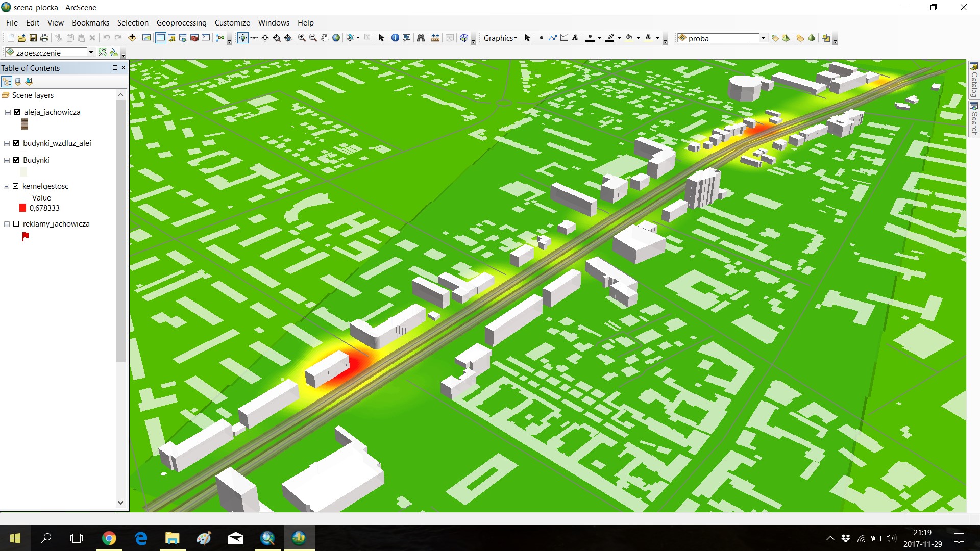Screen dimensions: 980x551
Task: Open the Geoprocessing menu
Action: coord(181,22)
